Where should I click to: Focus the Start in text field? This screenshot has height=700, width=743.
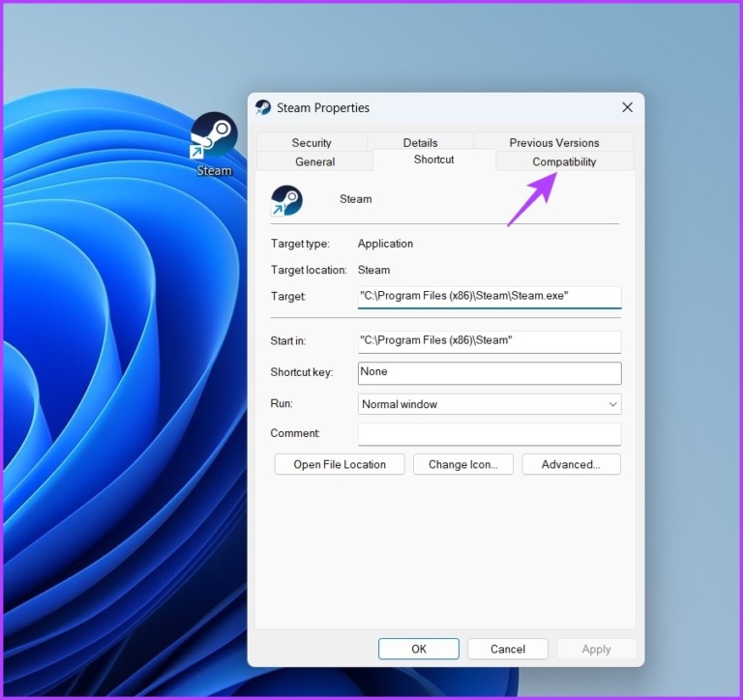click(x=489, y=340)
